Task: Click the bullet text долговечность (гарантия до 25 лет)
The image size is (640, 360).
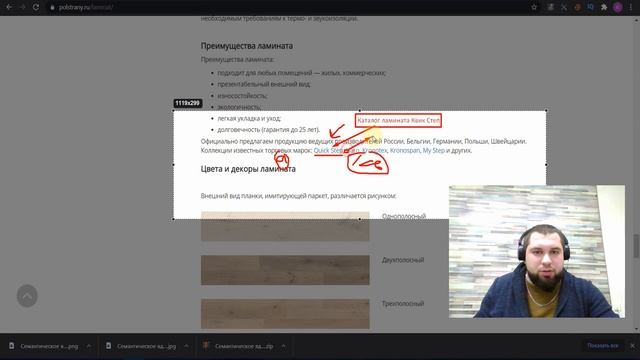Action: [x=269, y=129]
